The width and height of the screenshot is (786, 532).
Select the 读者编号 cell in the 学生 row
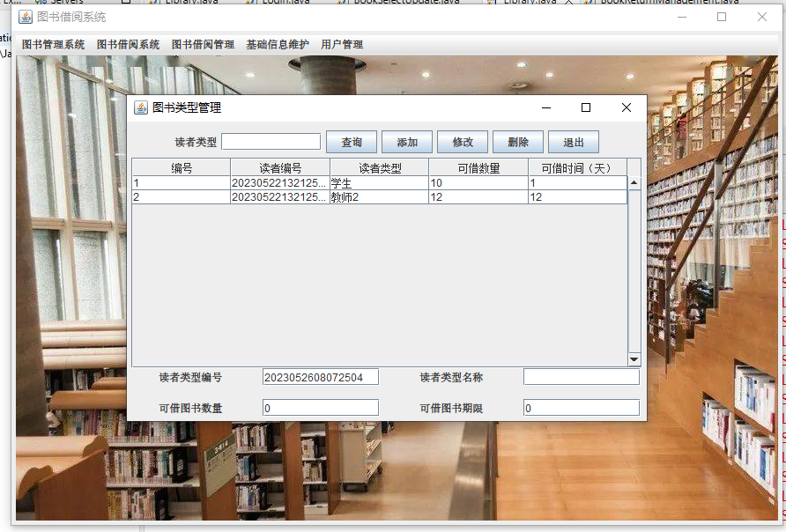click(x=280, y=183)
